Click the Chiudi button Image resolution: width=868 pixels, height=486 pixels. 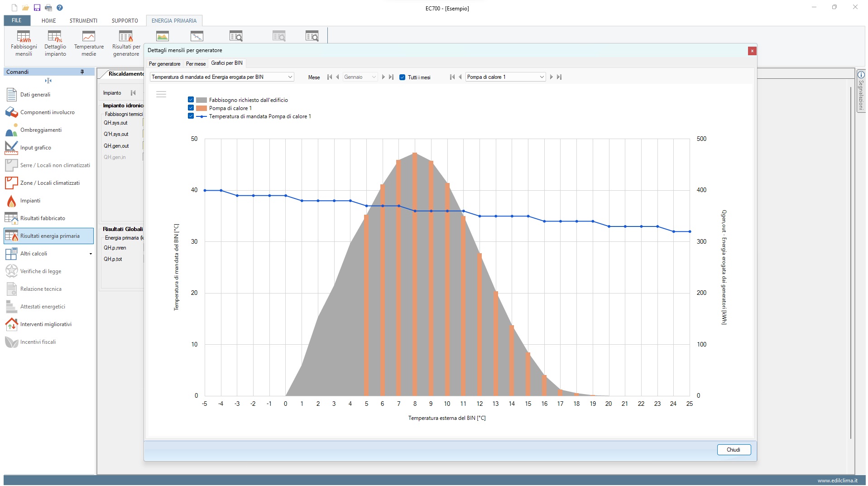click(734, 450)
